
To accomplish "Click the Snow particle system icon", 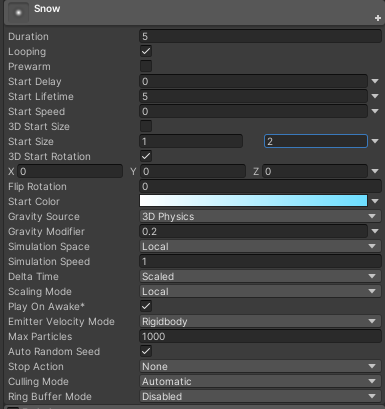I will point(18,13).
